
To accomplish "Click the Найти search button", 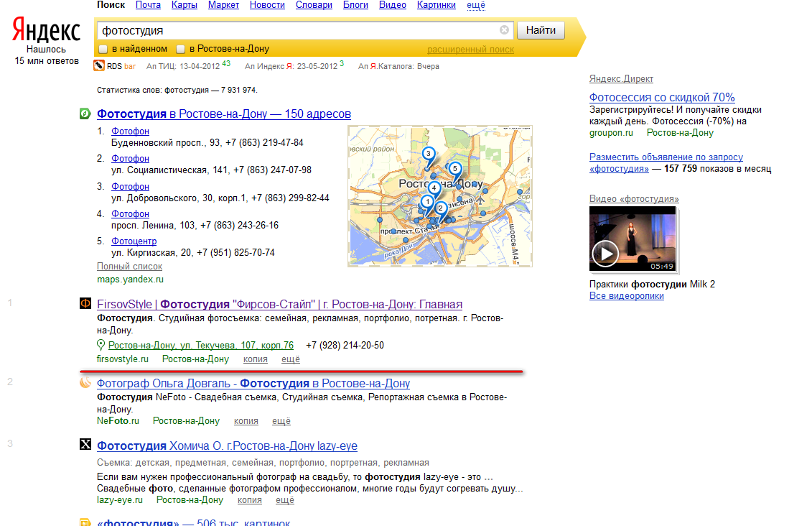I will point(541,30).
